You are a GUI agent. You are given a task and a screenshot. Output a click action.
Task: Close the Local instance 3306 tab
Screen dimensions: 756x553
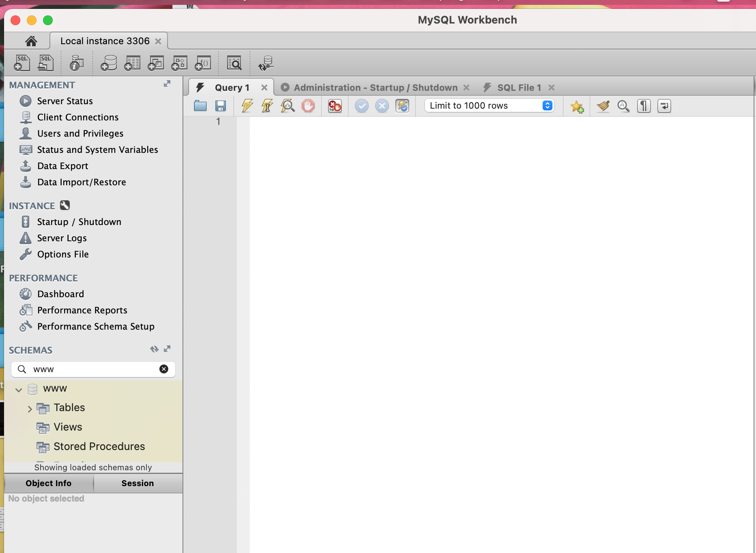tap(158, 41)
